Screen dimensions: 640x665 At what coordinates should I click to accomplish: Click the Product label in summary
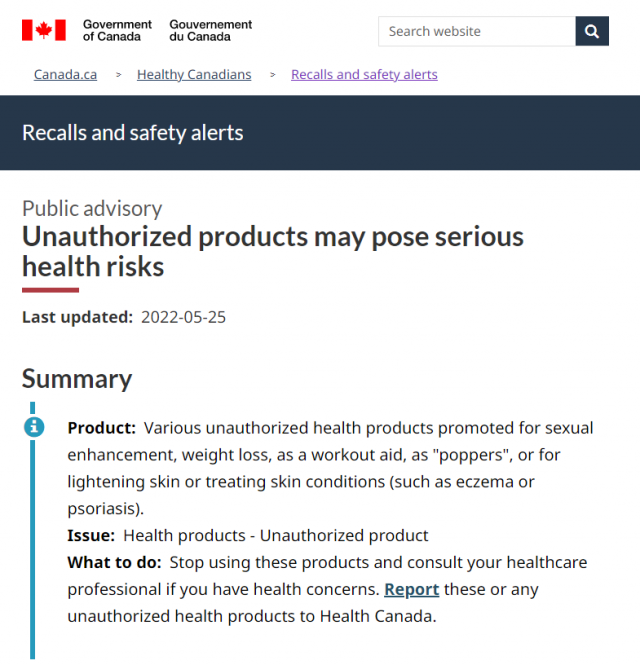pos(101,428)
